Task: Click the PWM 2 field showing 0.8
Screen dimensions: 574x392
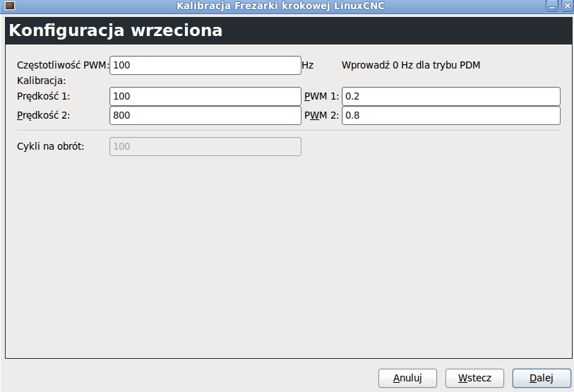Action: (451, 115)
